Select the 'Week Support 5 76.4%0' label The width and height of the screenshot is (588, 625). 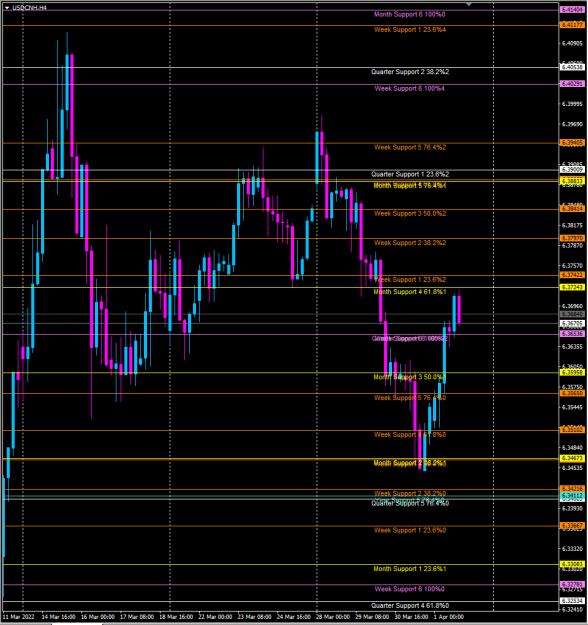(410, 398)
